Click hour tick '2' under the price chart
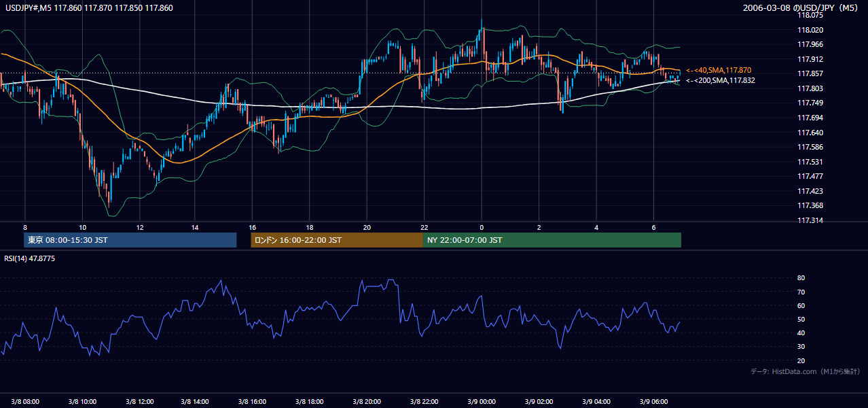 (539, 227)
